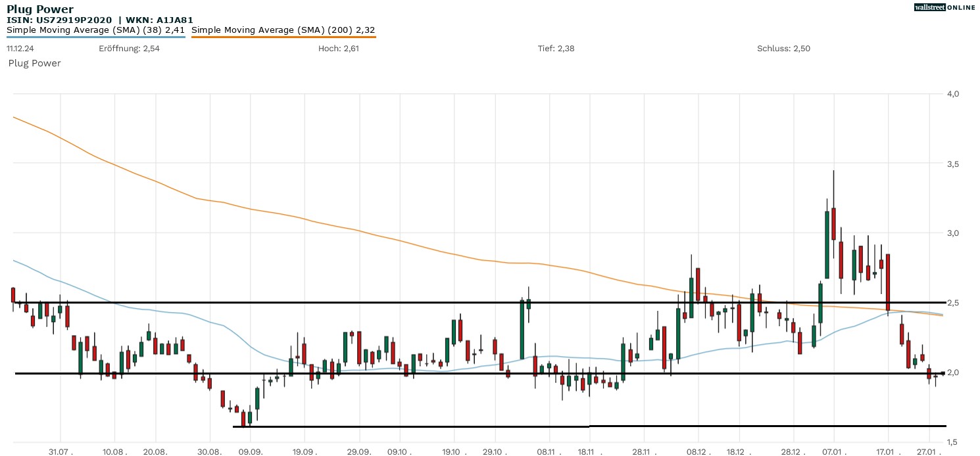Click the Plug Power series label above chart
The height and width of the screenshot is (456, 980).
click(x=34, y=63)
